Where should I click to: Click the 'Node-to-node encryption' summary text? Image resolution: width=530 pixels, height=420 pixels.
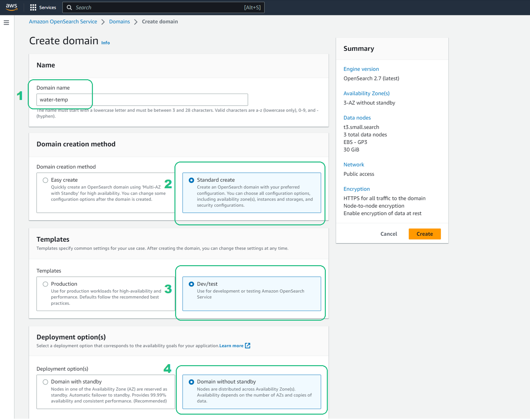pyautogui.click(x=374, y=206)
